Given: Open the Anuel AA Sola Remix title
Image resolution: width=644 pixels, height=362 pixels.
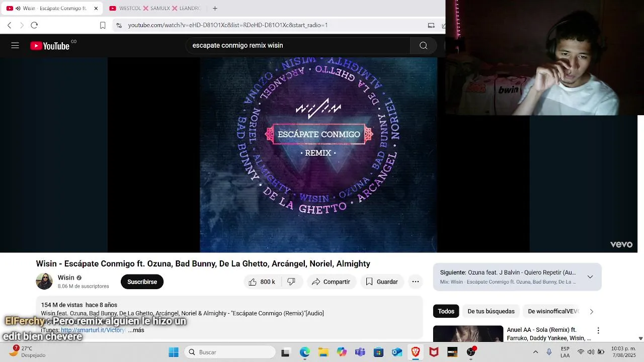Looking at the screenshot, I should click(549, 334).
